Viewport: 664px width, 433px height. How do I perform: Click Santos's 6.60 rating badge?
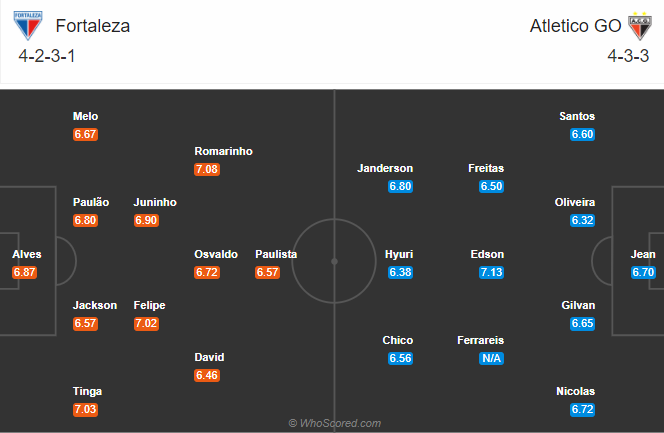pyautogui.click(x=582, y=134)
